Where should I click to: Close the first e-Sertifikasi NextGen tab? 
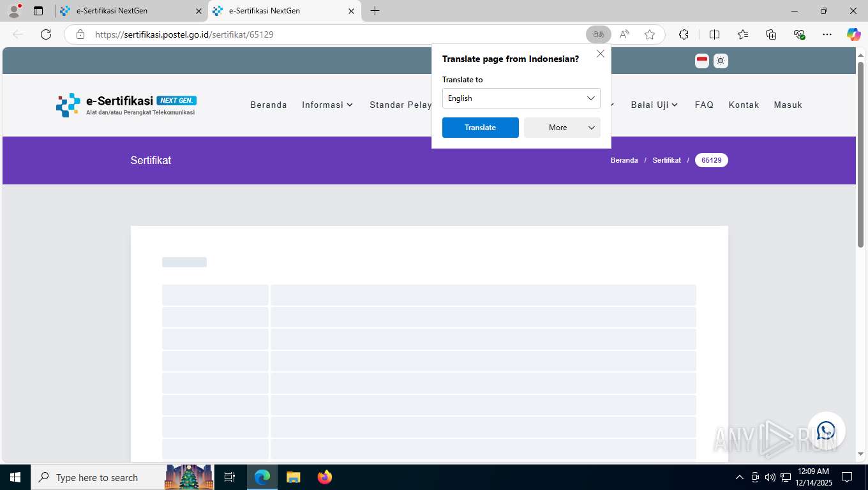(198, 11)
